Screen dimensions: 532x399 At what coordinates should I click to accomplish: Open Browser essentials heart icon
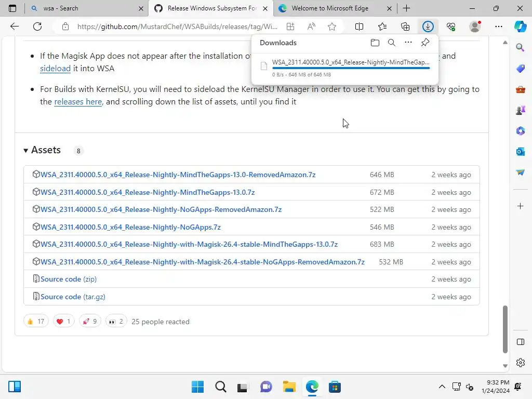click(x=451, y=26)
